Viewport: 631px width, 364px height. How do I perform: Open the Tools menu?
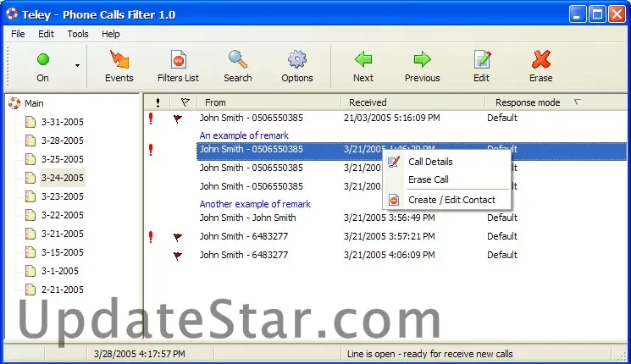tap(78, 34)
